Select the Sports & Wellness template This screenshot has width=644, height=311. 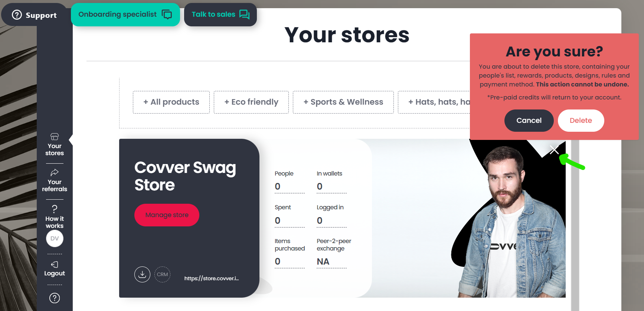[x=343, y=102]
